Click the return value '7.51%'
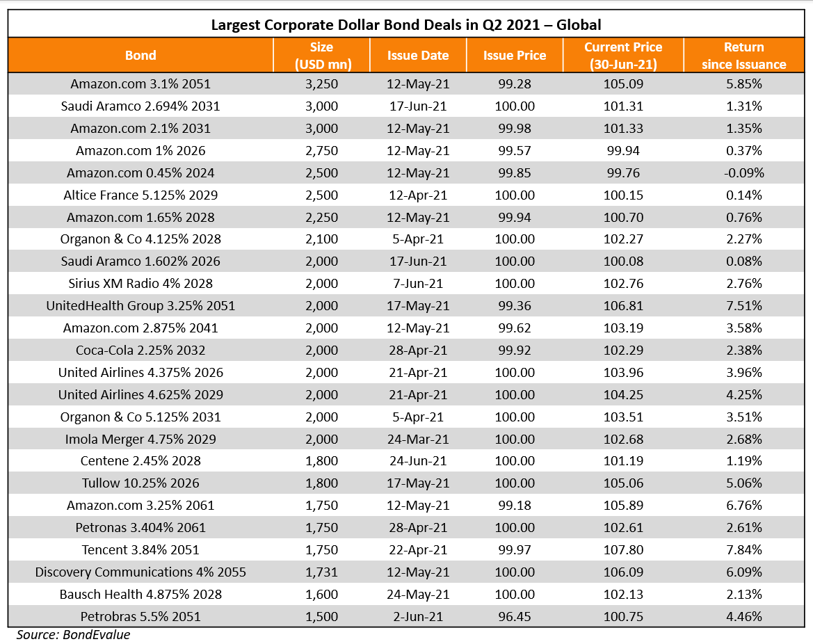This screenshot has width=813, height=644. pos(744,306)
